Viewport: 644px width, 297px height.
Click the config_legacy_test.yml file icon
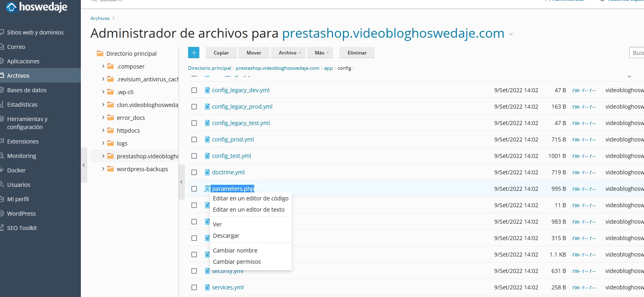(207, 123)
